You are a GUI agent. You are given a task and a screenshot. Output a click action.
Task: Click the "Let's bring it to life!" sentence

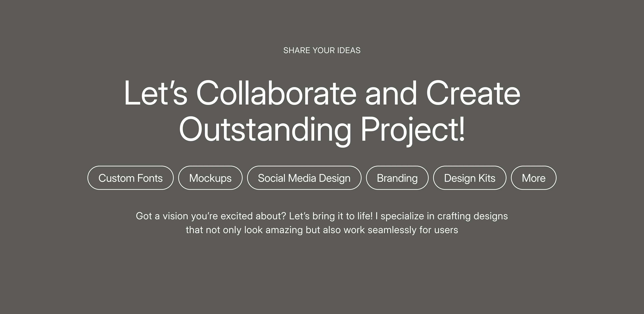[331, 216]
